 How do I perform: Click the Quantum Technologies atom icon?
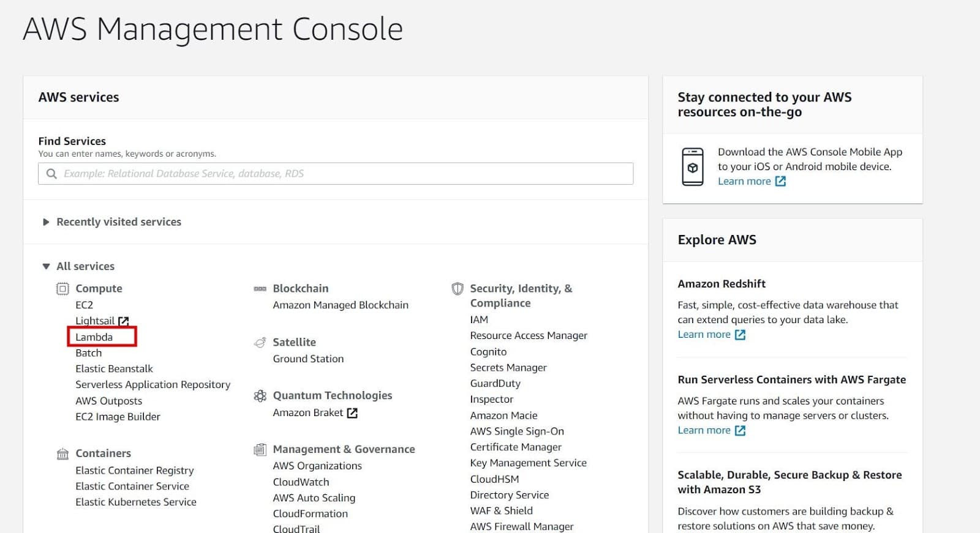point(260,396)
